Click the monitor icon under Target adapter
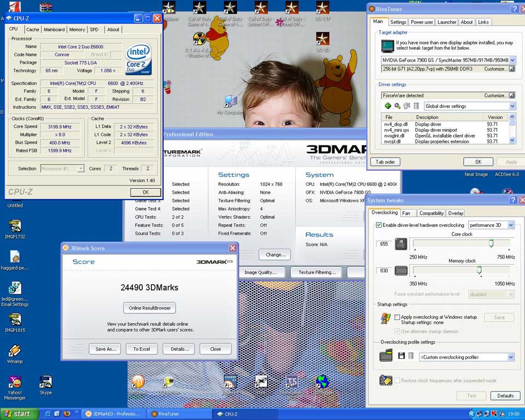This screenshot has width=525, height=420. point(388,45)
